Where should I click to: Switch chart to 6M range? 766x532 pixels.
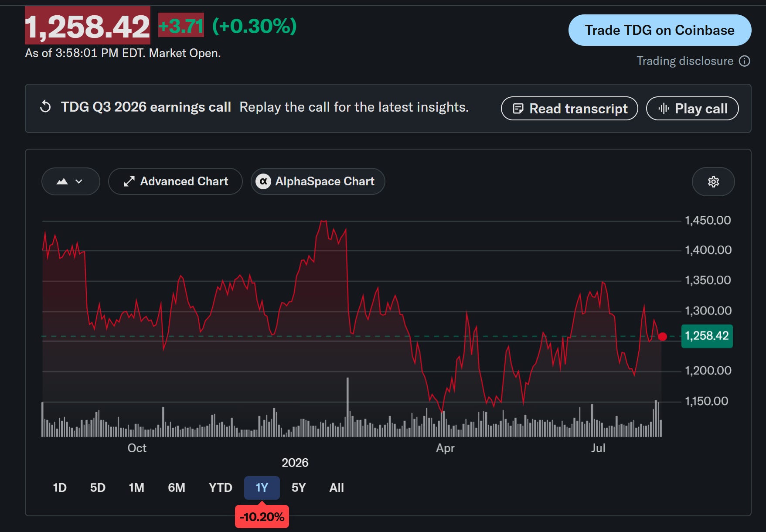coord(177,488)
